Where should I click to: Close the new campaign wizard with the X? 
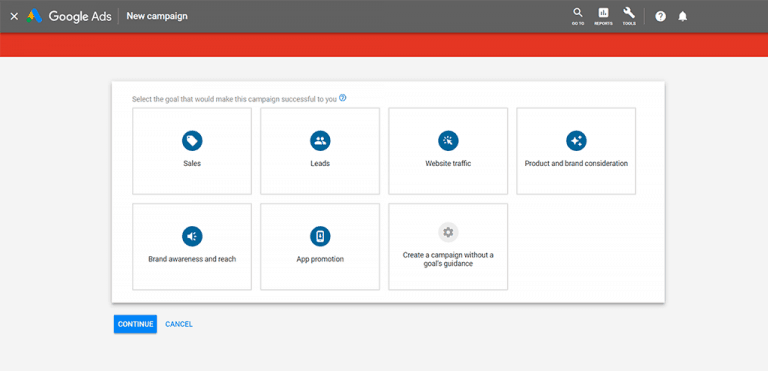(14, 16)
